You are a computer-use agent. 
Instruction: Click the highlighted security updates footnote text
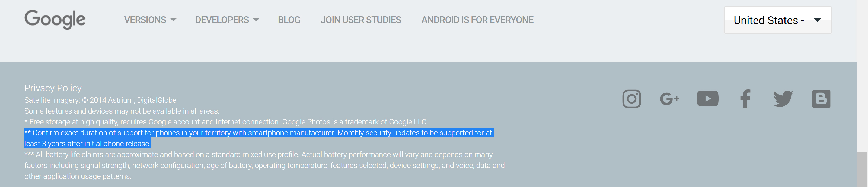[x=259, y=138]
